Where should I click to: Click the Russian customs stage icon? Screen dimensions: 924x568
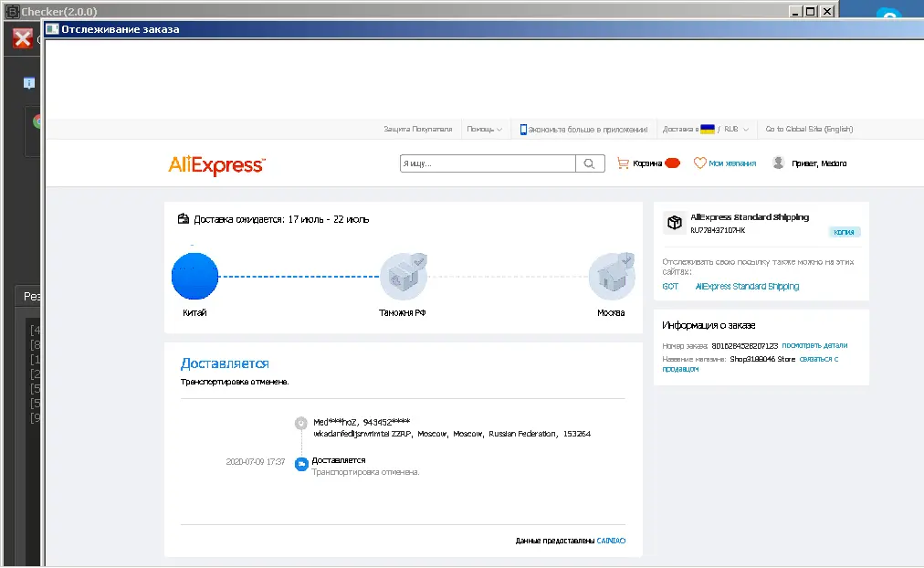404,277
